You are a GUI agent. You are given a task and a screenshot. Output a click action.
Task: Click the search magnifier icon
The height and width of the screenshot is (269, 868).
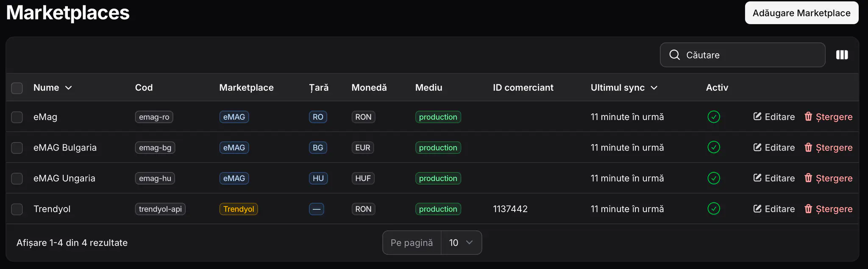coord(674,55)
